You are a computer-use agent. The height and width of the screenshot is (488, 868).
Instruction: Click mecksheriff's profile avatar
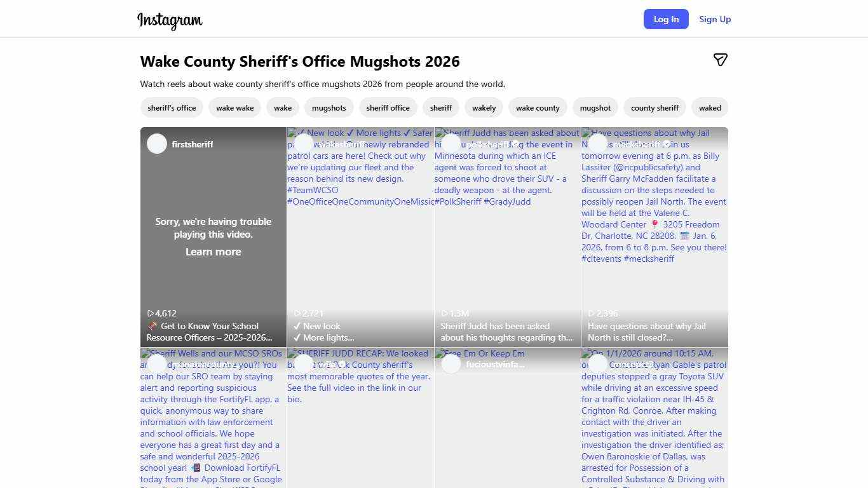point(597,144)
